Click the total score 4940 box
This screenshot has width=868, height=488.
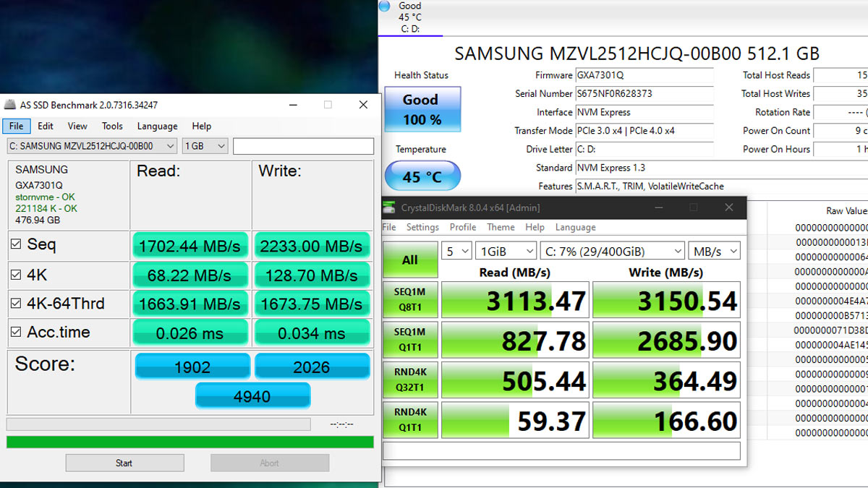pyautogui.click(x=252, y=396)
